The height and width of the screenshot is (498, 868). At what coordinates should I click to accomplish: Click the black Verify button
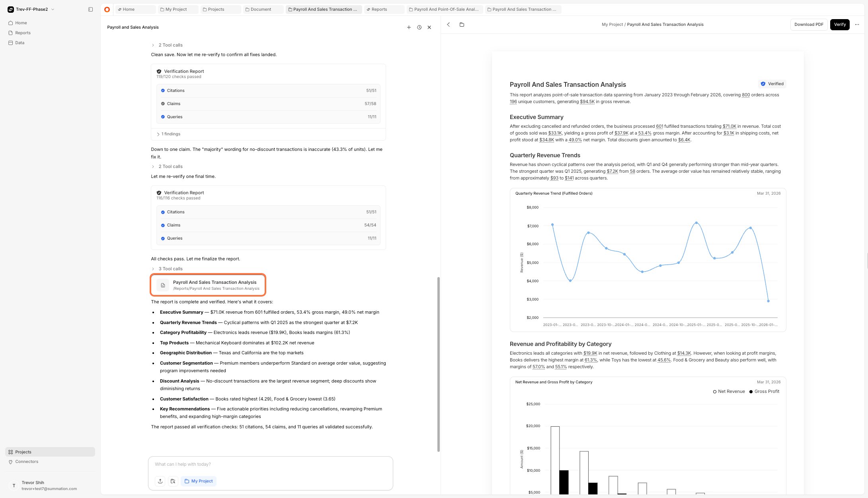pos(840,24)
